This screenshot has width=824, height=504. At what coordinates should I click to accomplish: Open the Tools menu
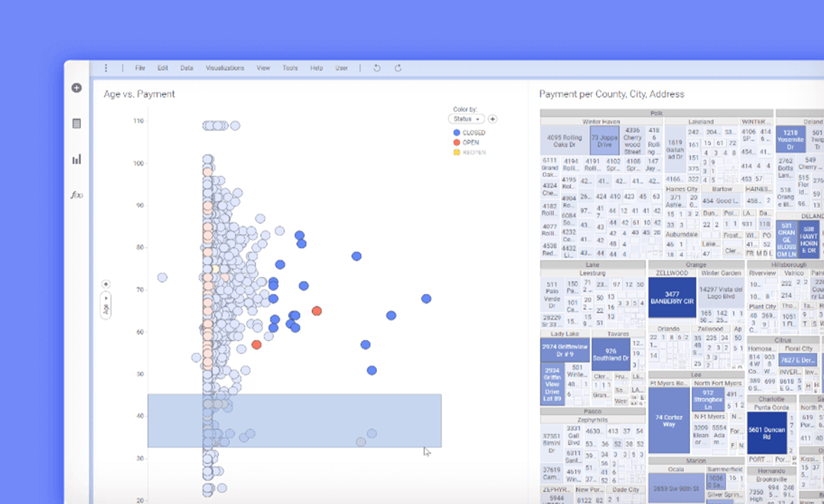click(x=290, y=68)
